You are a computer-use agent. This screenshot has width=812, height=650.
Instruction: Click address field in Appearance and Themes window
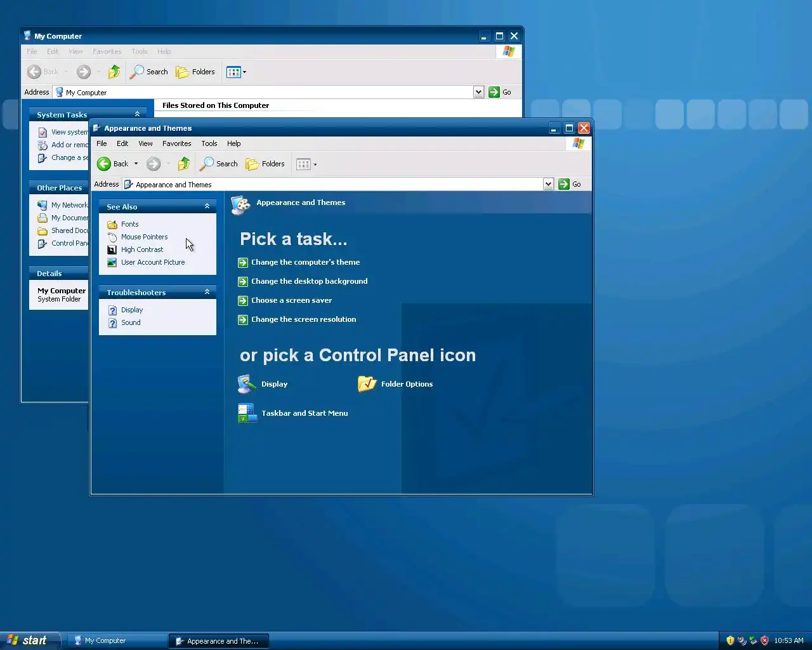pyautogui.click(x=332, y=184)
